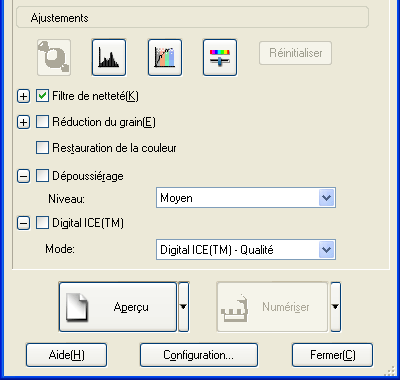This screenshot has height=380, width=400.
Task: Expand the Filtre de netteté settings
Action: click(x=23, y=96)
